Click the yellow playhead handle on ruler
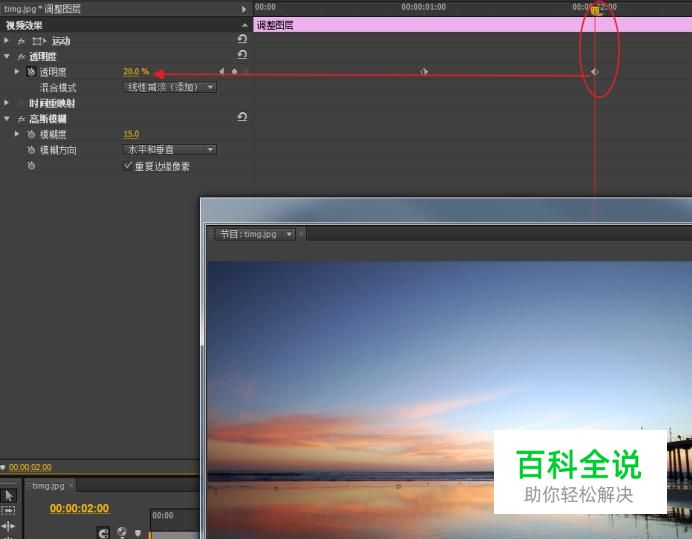 [595, 10]
